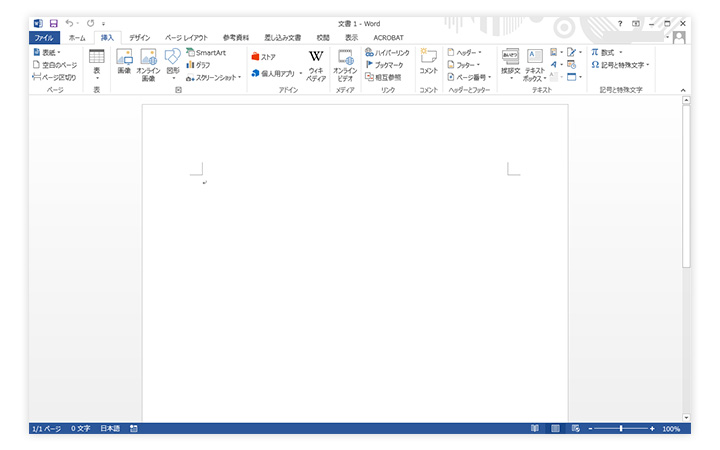Click the vertical scrollbar thumb
The width and height of the screenshot is (720, 450).
[x=686, y=186]
